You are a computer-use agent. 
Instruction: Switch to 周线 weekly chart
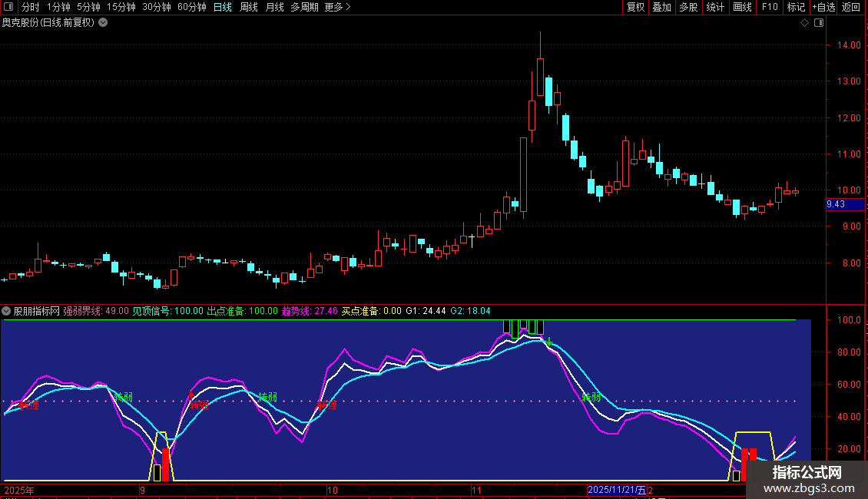(x=249, y=7)
